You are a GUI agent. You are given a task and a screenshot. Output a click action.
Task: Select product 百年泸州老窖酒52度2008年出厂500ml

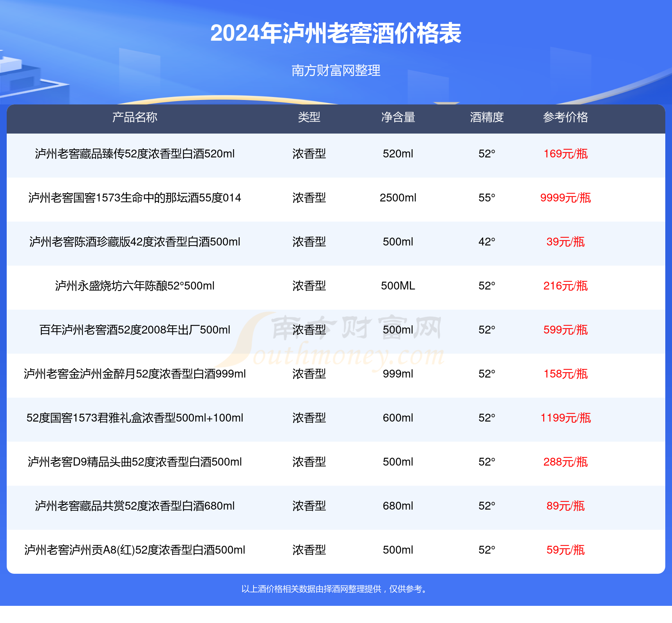pos(135,330)
